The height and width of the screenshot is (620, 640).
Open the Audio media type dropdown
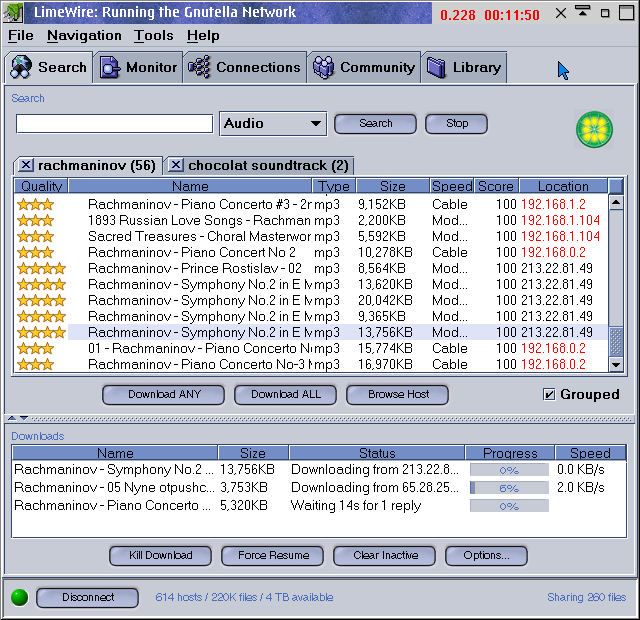pyautogui.click(x=273, y=124)
